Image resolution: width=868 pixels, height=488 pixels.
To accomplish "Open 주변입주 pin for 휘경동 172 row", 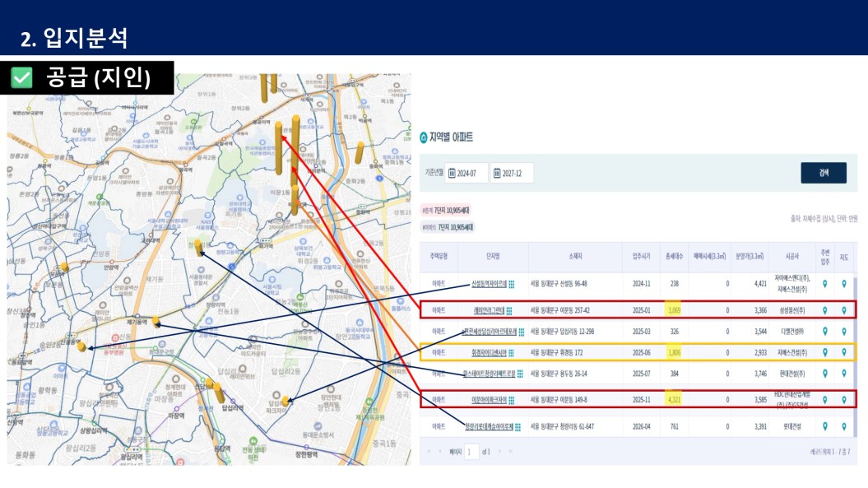I will coord(825,352).
